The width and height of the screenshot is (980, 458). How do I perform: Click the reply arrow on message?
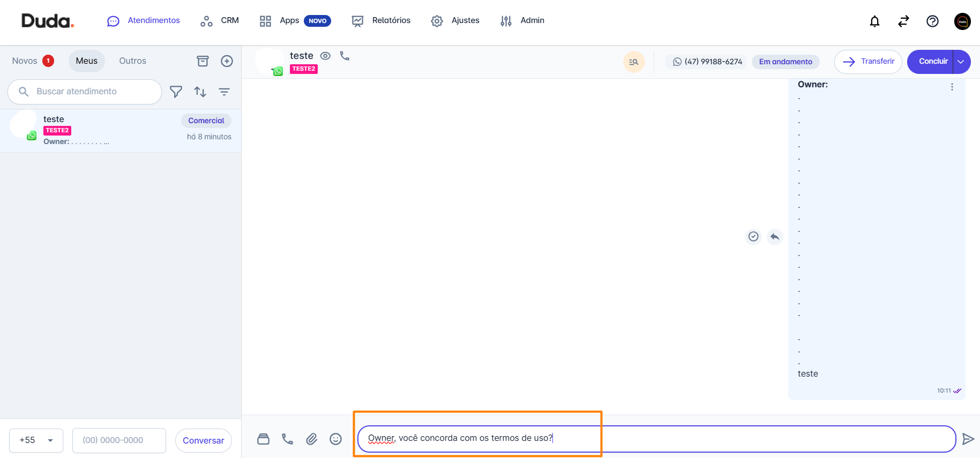coord(775,237)
